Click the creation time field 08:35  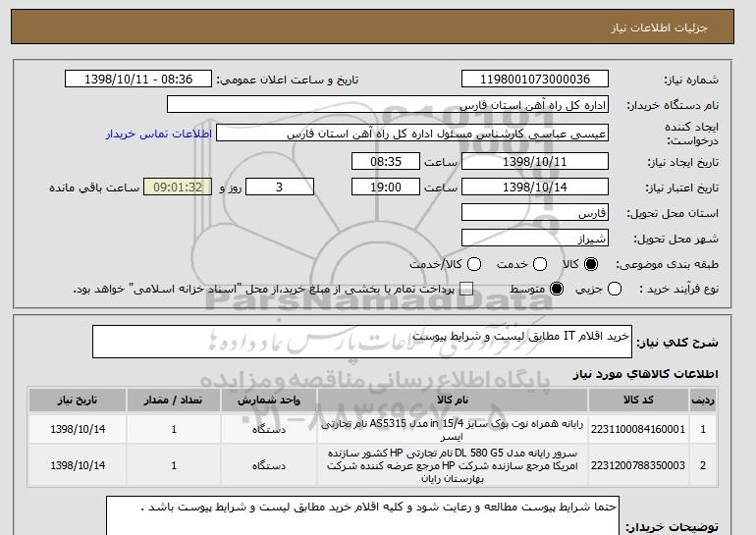(386, 161)
